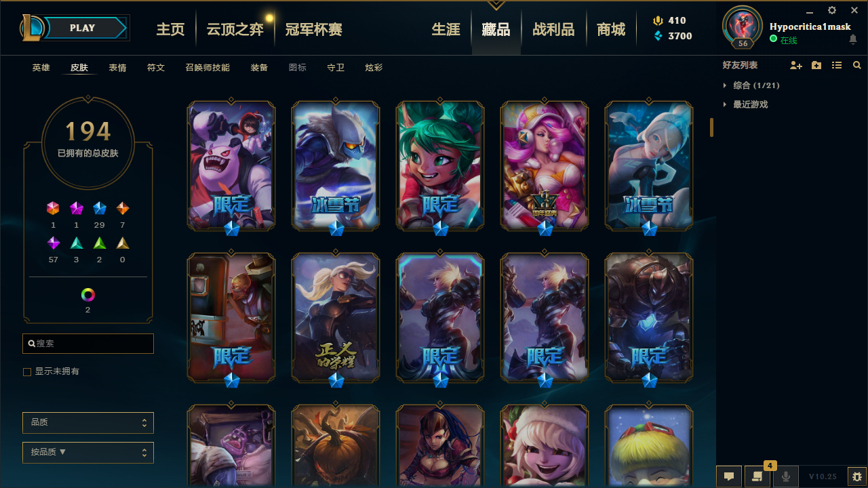Open the client settings gear icon
The image size is (868, 488).
[x=832, y=10]
